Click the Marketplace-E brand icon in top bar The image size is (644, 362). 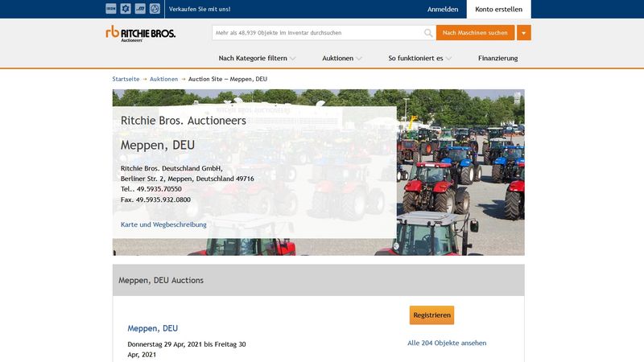(x=140, y=9)
